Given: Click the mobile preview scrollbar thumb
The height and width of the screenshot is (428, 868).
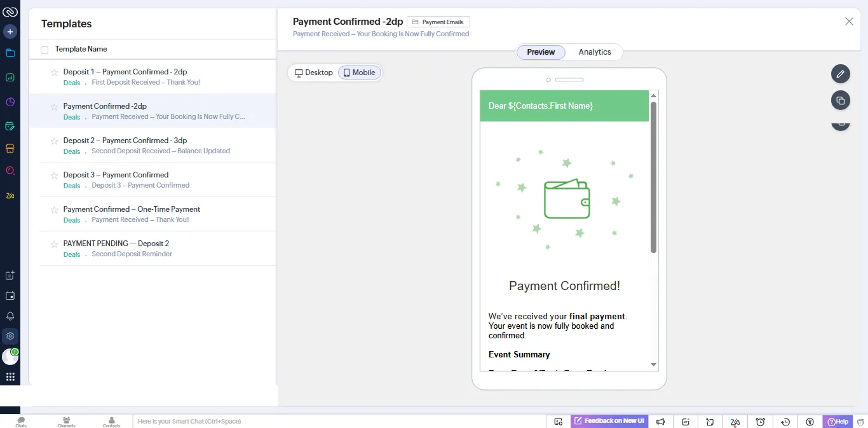Looking at the screenshot, I should tap(653, 177).
